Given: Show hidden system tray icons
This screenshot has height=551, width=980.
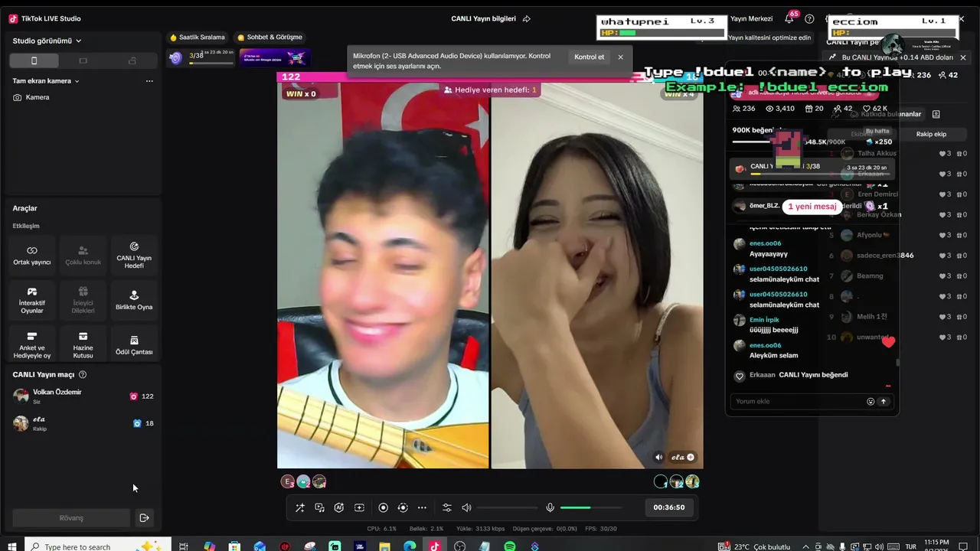Looking at the screenshot, I should tap(805, 546).
